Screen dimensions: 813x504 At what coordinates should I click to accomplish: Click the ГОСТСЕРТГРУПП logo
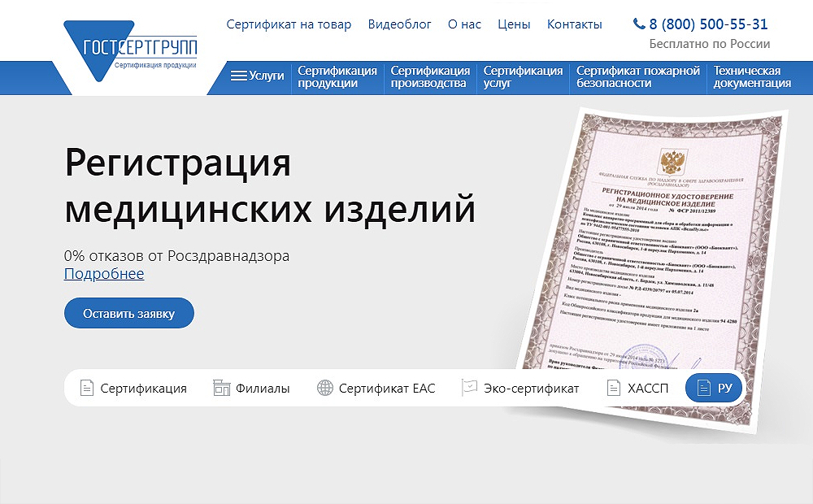pos(130,51)
